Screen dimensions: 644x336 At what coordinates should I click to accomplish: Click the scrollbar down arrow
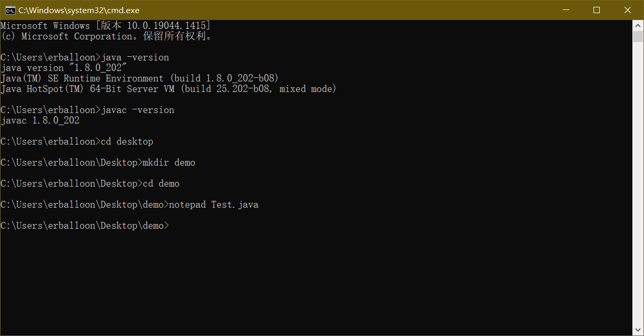click(638, 331)
